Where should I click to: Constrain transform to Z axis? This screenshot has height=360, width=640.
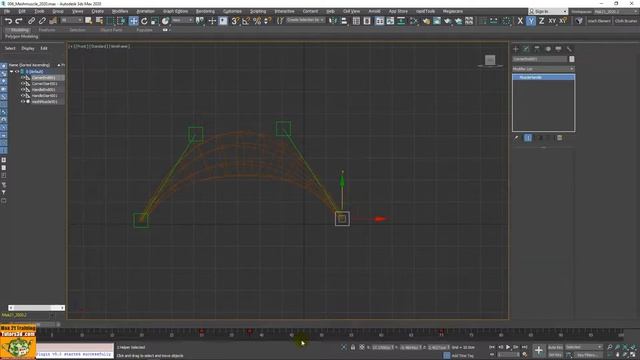541,21
